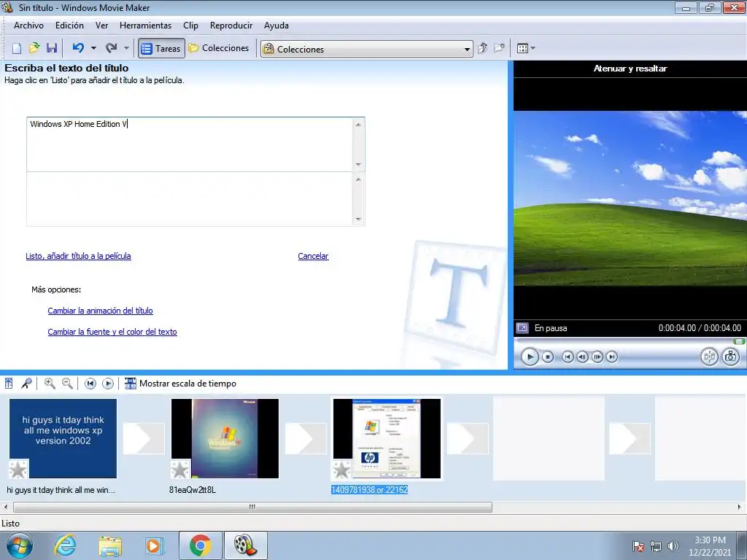The height and width of the screenshot is (560, 747).
Task: Select the 81eaQw2tt8L clip thumbnail
Action: [x=225, y=438]
